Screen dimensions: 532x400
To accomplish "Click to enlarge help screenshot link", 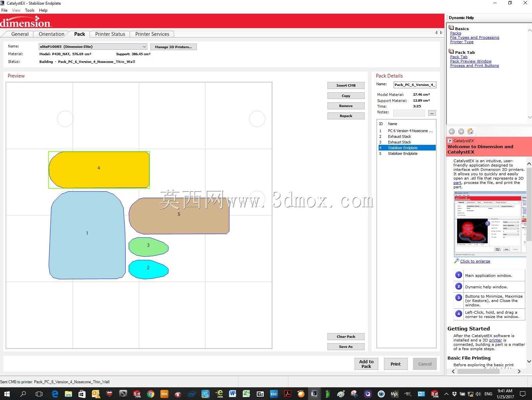I will pyautogui.click(x=475, y=261).
